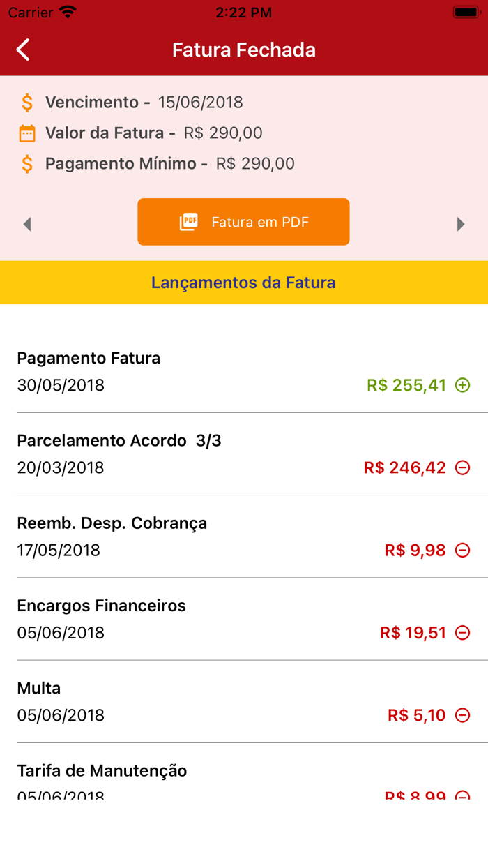488x868 pixels.
Task: Select the yellow Lançamentos da Fatura banner
Action: 243,283
